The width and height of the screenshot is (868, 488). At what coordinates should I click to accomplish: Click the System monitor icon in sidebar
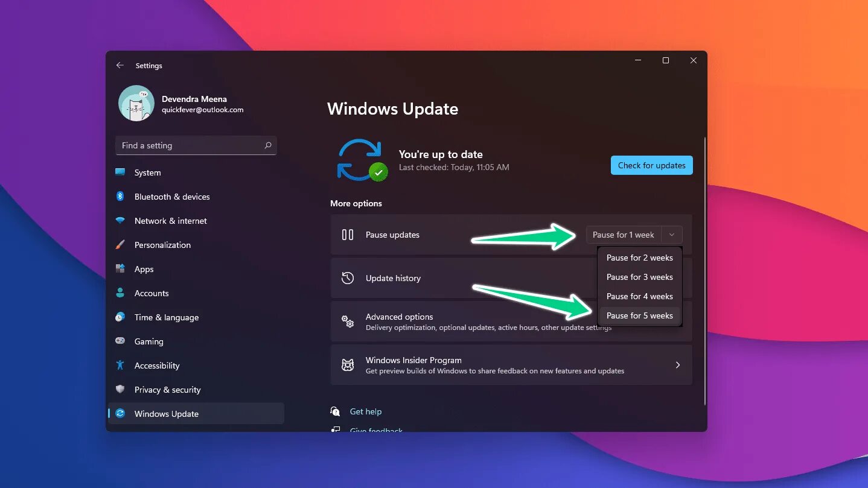(x=120, y=173)
